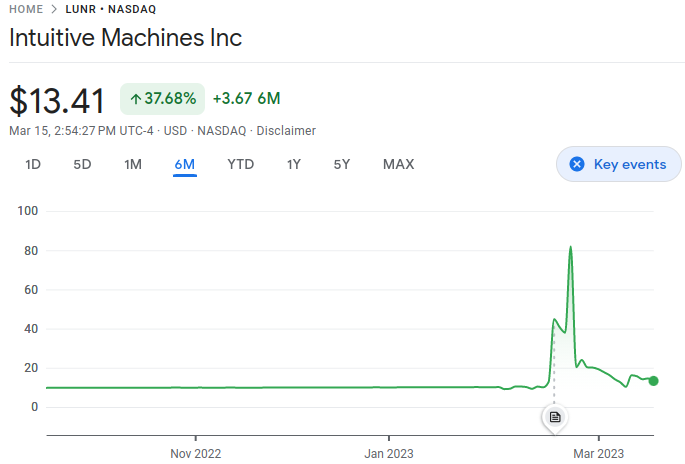View the 1Y price history
Viewport: 685px width, 464px height.
[294, 164]
